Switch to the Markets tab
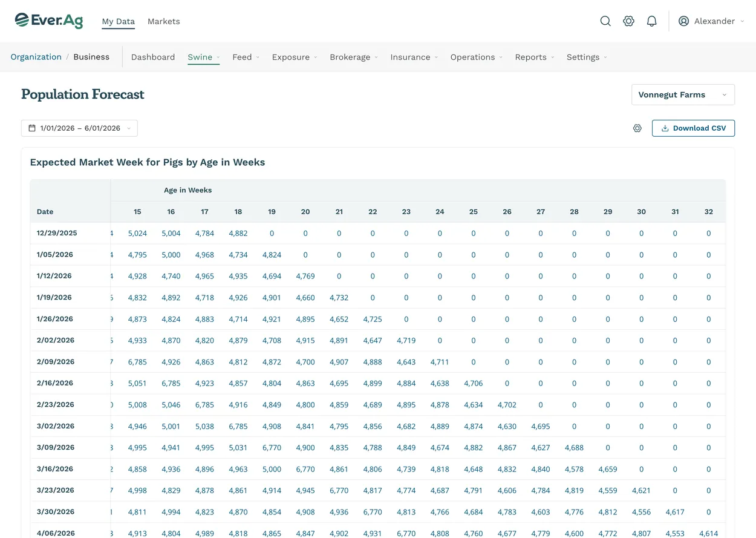Screen dimensions: 756x538 tap(164, 21)
